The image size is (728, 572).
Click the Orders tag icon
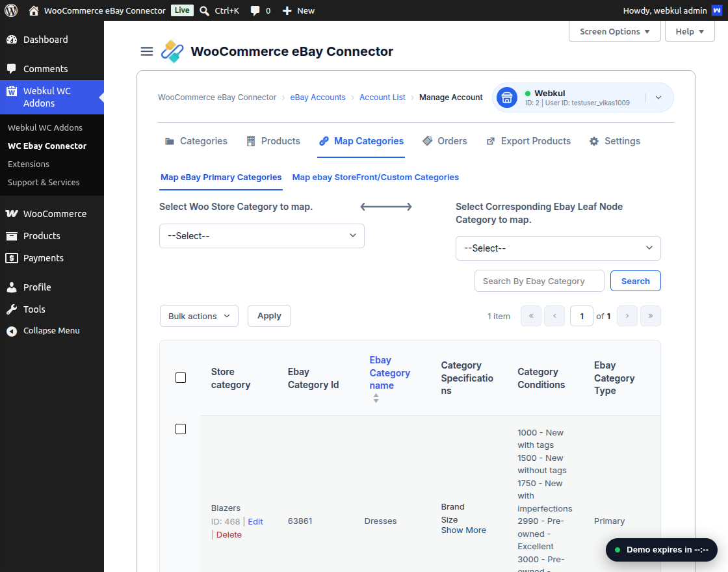point(428,141)
